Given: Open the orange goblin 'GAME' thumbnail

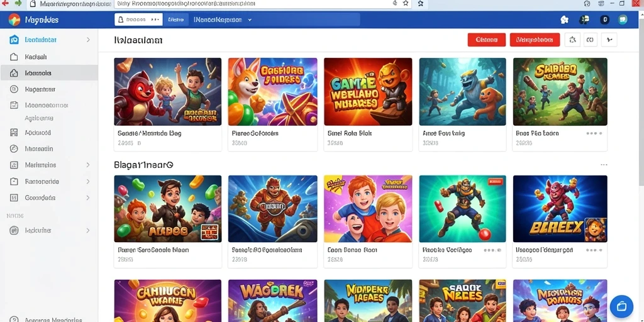Looking at the screenshot, I should tap(368, 92).
